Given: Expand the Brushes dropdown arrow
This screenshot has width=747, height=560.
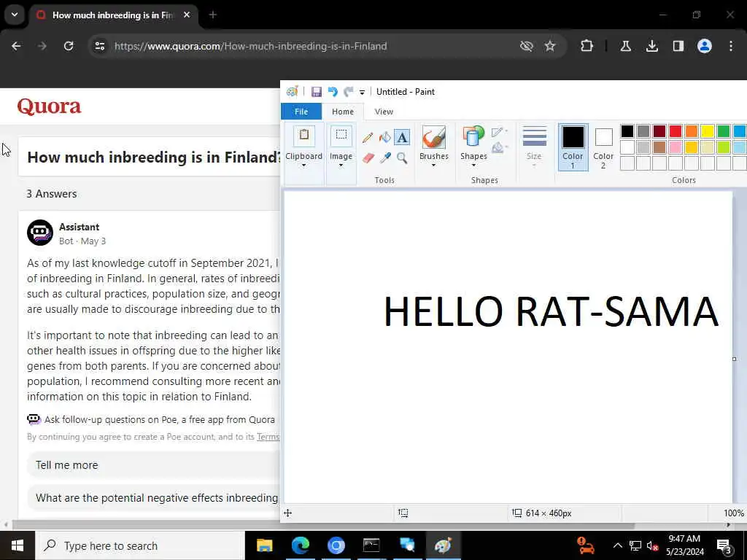Looking at the screenshot, I should point(433,166).
